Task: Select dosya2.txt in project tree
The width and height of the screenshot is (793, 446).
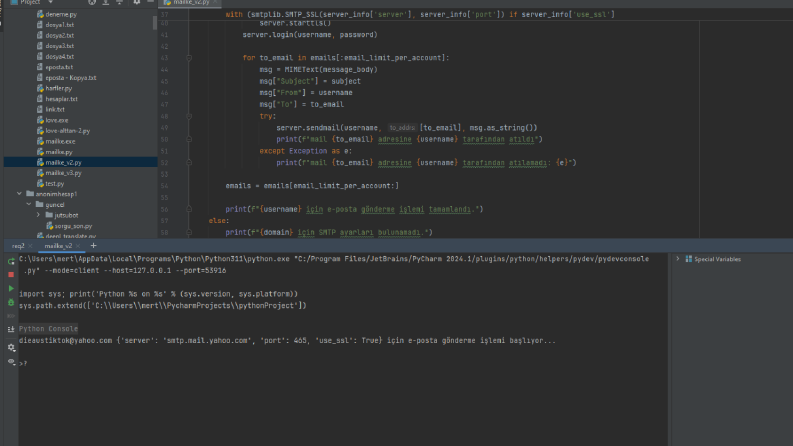Action: (x=60, y=35)
